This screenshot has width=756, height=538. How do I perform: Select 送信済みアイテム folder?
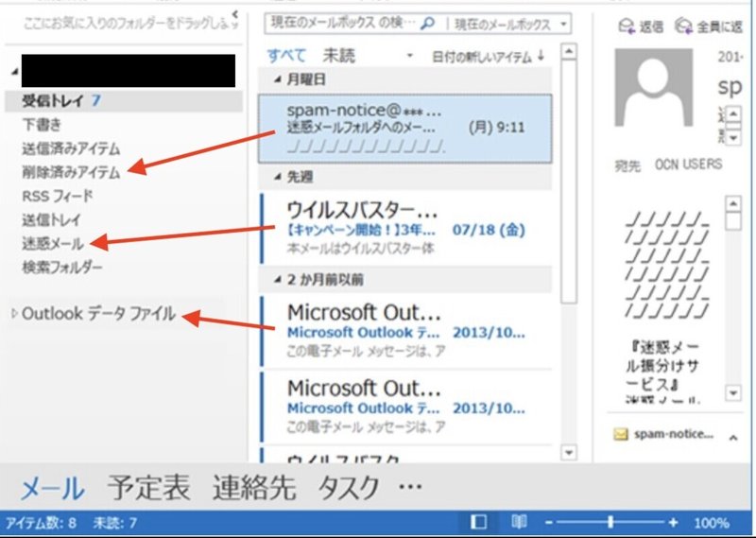[x=71, y=148]
